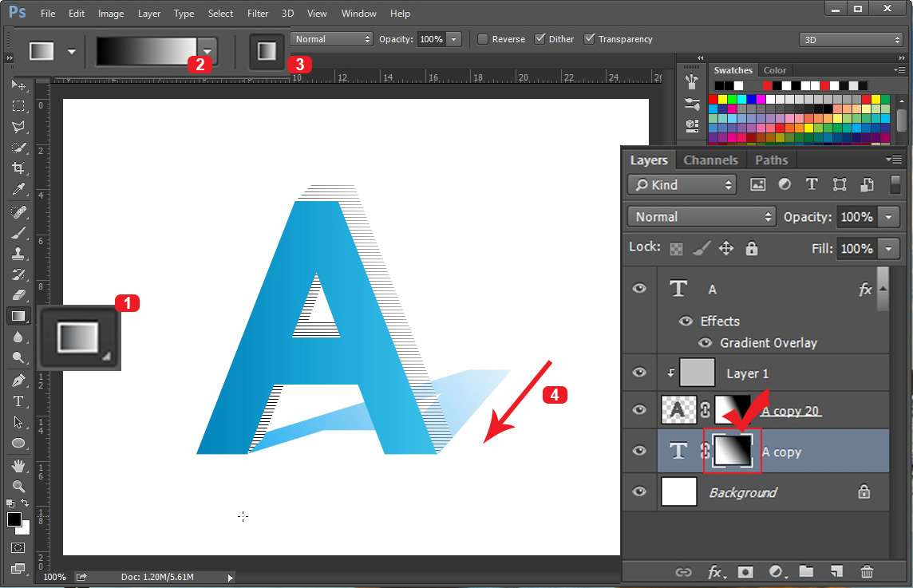Hide the A copy 20 layer
Image resolution: width=913 pixels, height=588 pixels.
pos(639,410)
